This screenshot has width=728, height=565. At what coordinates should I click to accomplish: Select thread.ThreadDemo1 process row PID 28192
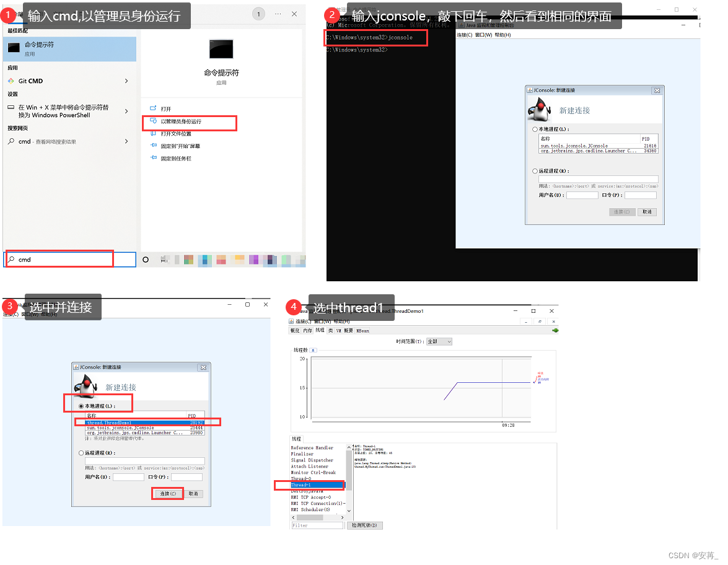point(145,423)
